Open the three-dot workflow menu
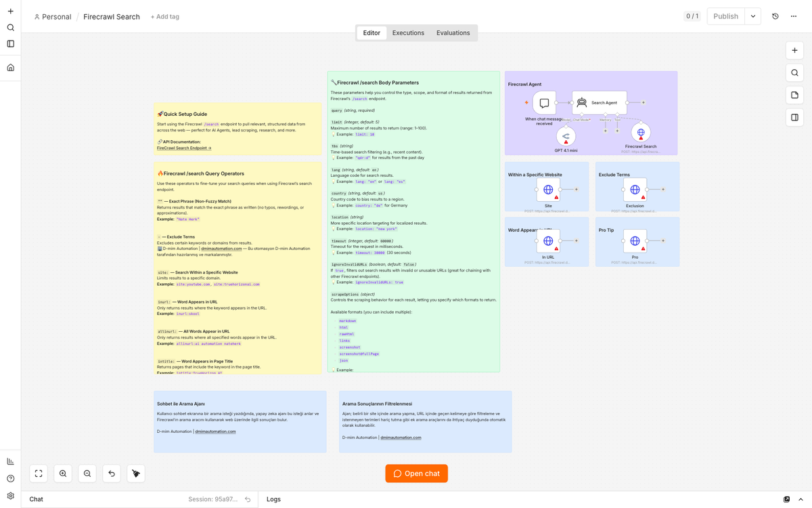Screen dimensions: 812x508 point(794,16)
